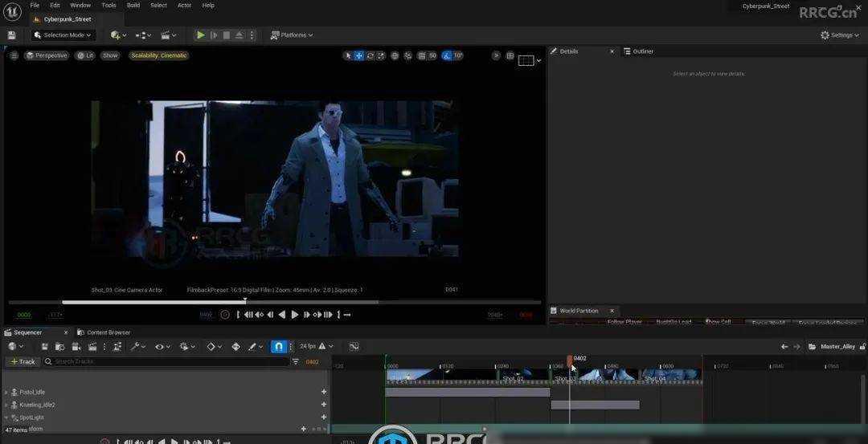Open the cinematics clapperboard dropdown

pos(168,35)
